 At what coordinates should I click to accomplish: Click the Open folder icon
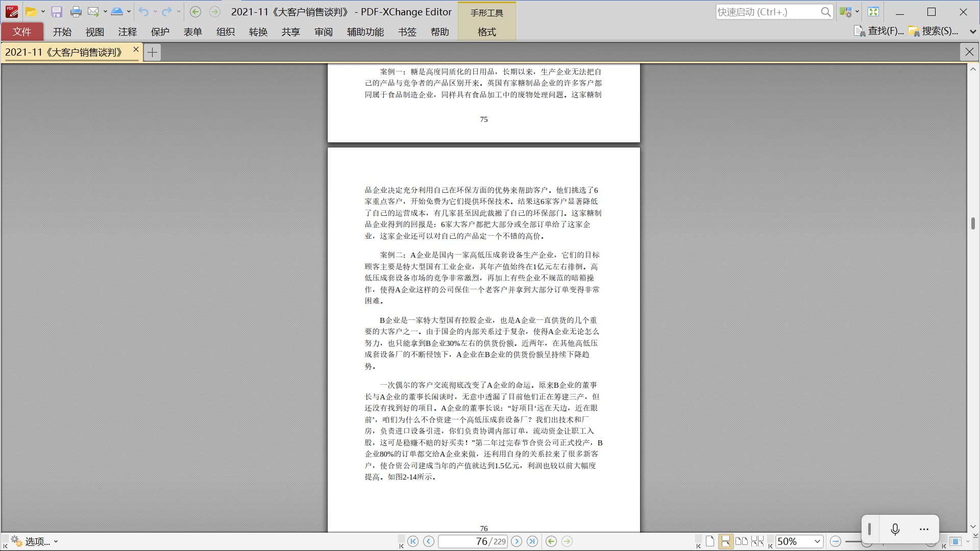point(31,12)
